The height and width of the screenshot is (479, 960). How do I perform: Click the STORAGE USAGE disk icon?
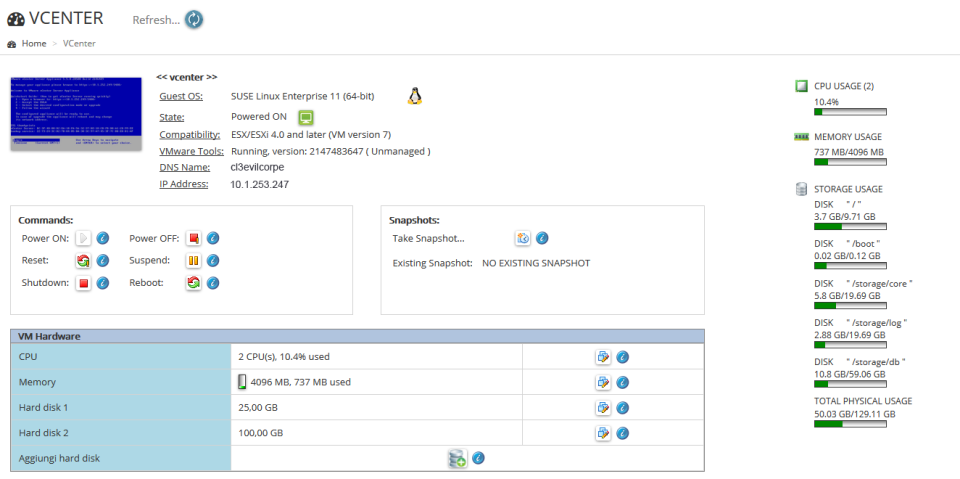(801, 189)
